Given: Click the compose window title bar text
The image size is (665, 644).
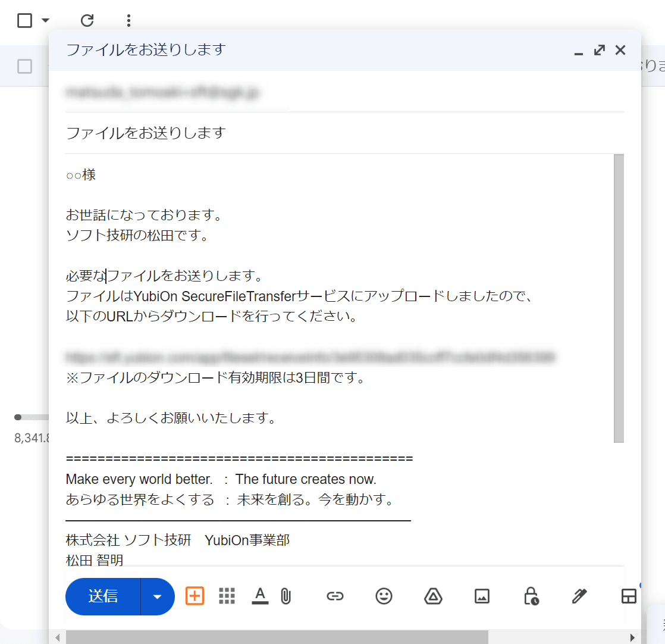Looking at the screenshot, I should click(x=146, y=50).
